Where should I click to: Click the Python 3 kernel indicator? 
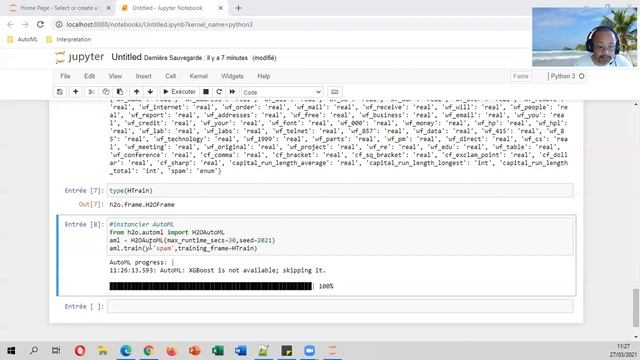pos(567,76)
